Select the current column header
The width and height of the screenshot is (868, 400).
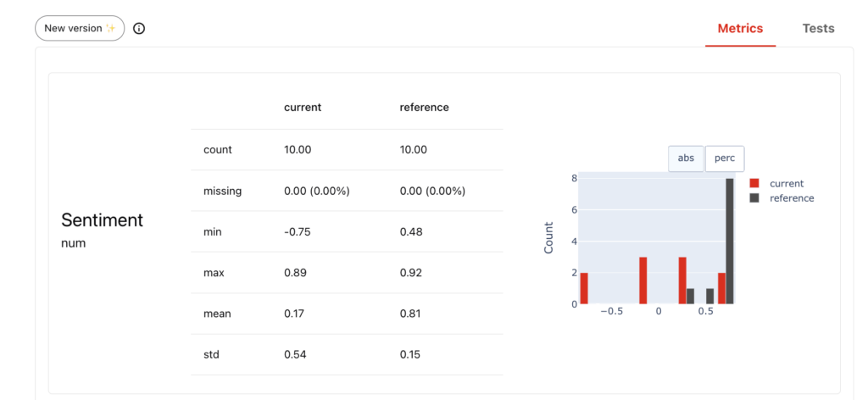303,108
